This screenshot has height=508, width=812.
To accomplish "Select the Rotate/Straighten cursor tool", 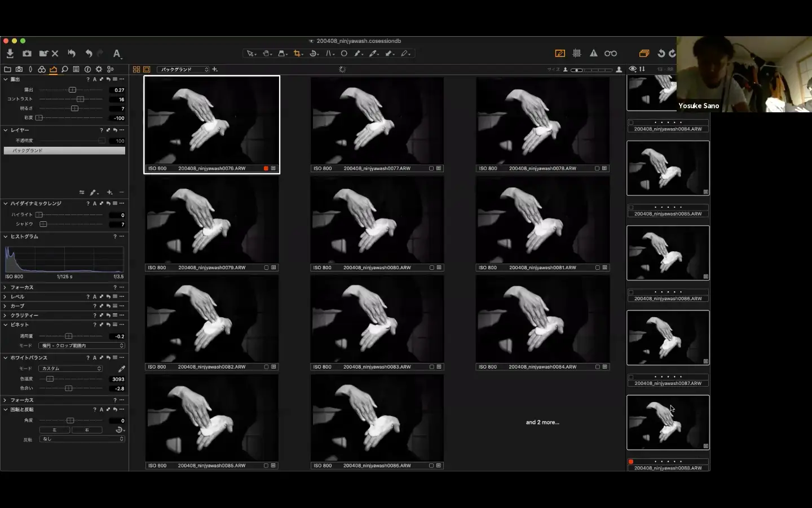I will click(x=314, y=54).
